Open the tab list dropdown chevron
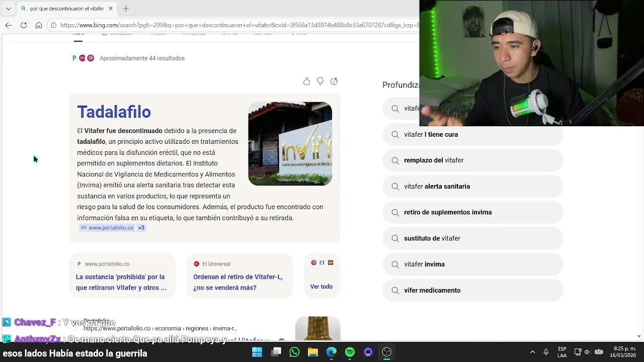Image resolution: width=644 pixels, height=362 pixels. tap(8, 9)
